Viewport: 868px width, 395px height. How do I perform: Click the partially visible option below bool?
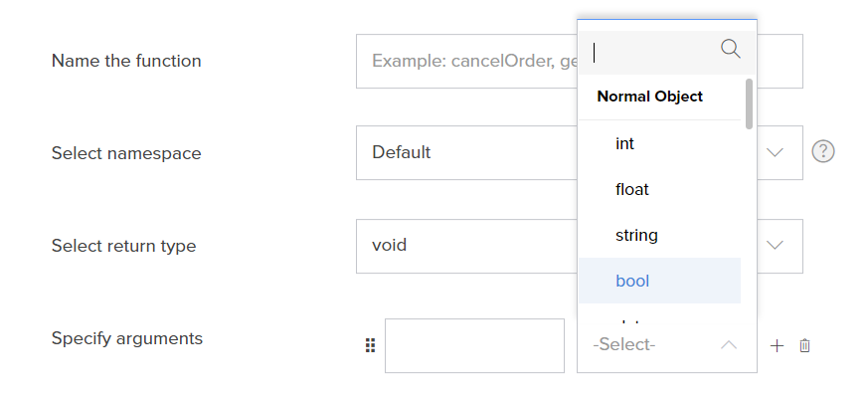[659, 320]
